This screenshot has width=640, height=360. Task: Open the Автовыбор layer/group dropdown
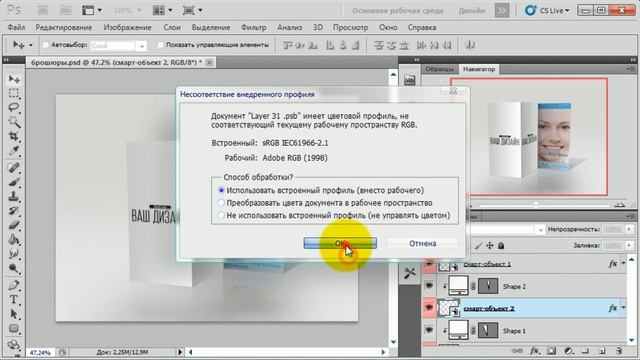click(142, 46)
